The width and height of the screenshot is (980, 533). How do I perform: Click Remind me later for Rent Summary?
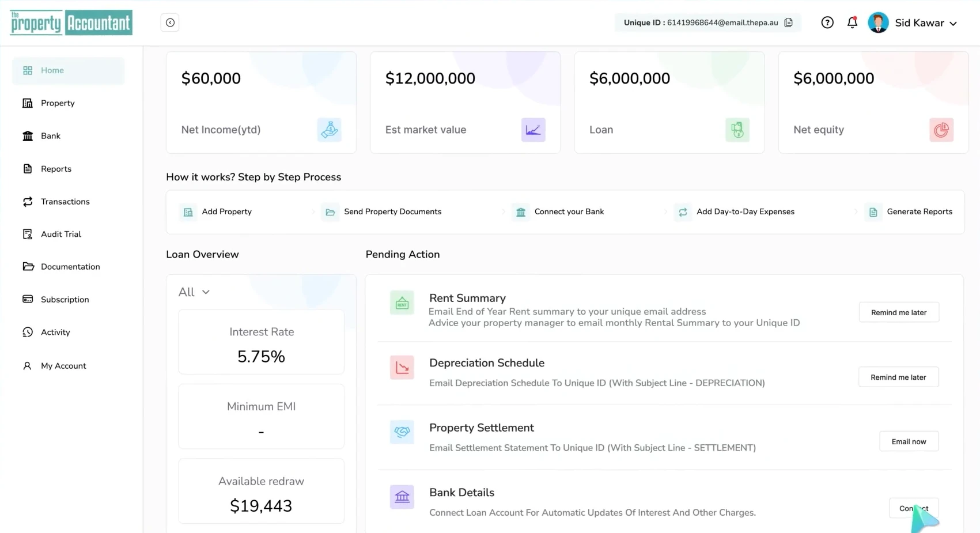[x=899, y=312]
